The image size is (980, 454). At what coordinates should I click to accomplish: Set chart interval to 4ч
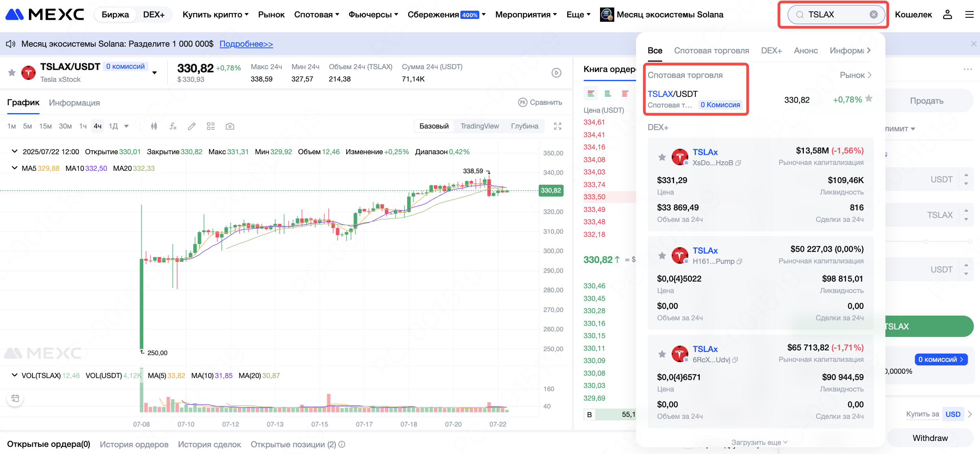coord(97,126)
